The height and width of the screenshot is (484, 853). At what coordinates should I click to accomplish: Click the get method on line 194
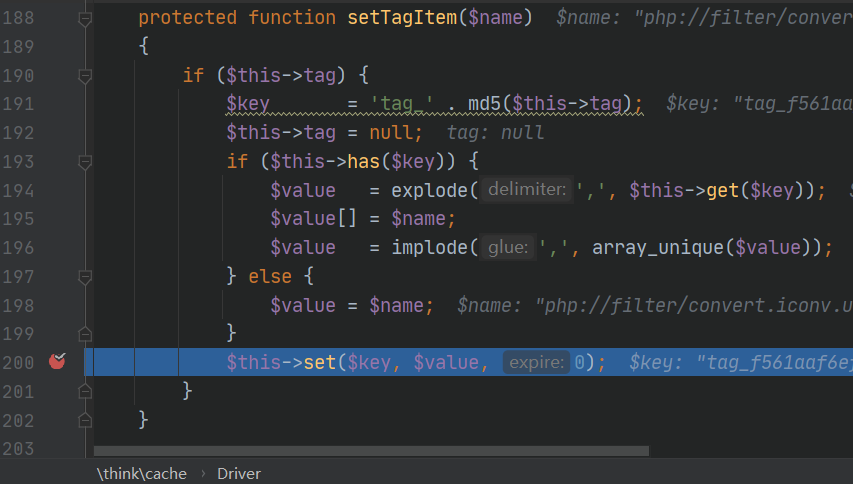[722, 190]
